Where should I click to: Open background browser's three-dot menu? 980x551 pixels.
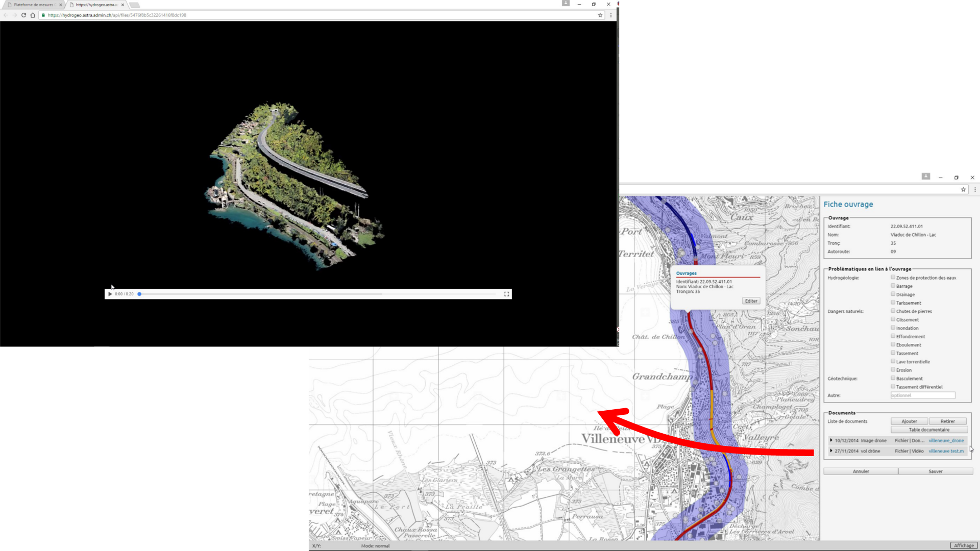(974, 189)
